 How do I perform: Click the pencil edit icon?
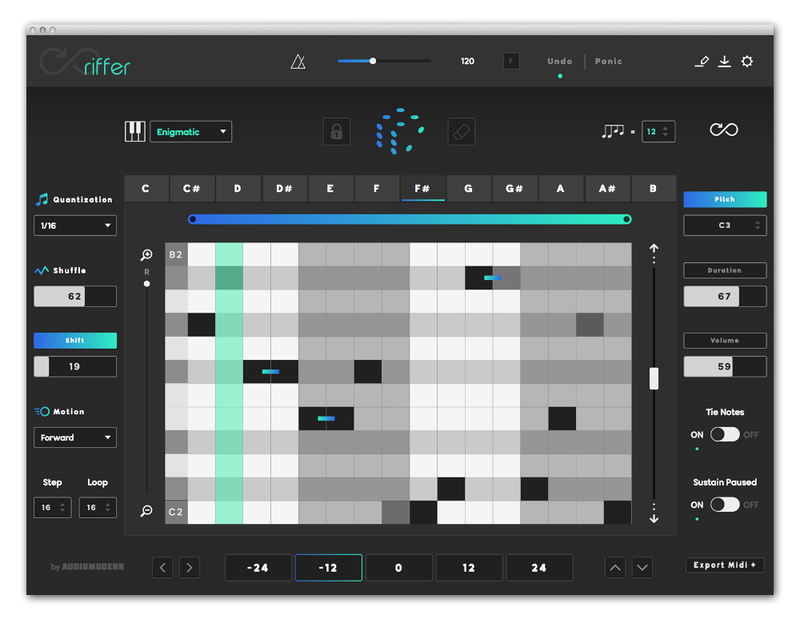pyautogui.click(x=702, y=62)
